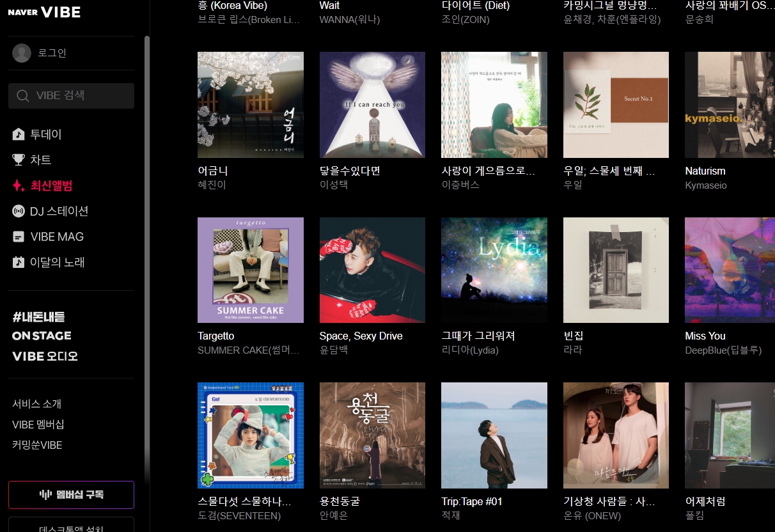
Task: Click artist name Kymaseio
Action: point(706,185)
